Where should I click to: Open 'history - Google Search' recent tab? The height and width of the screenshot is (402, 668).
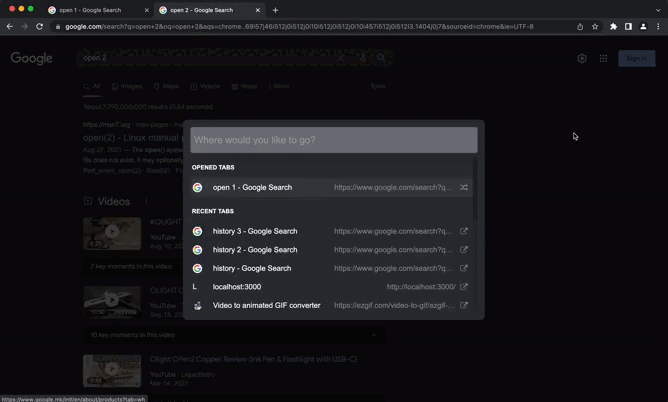331,268
